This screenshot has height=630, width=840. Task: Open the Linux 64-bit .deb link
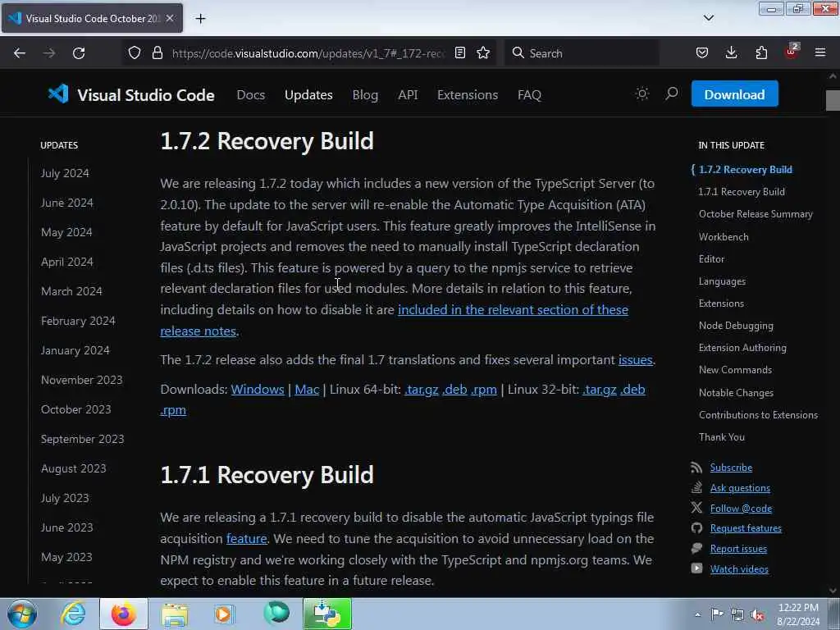point(454,390)
